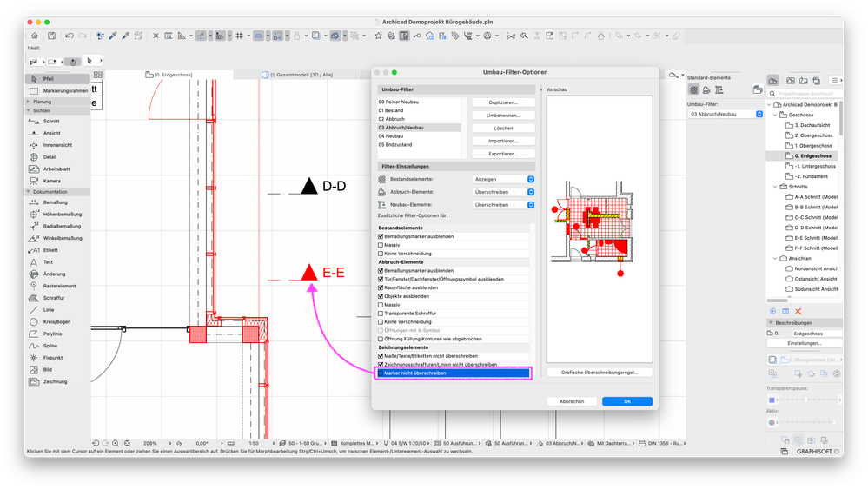
Task: Select the Pfeil arrow tool
Action: point(57,78)
